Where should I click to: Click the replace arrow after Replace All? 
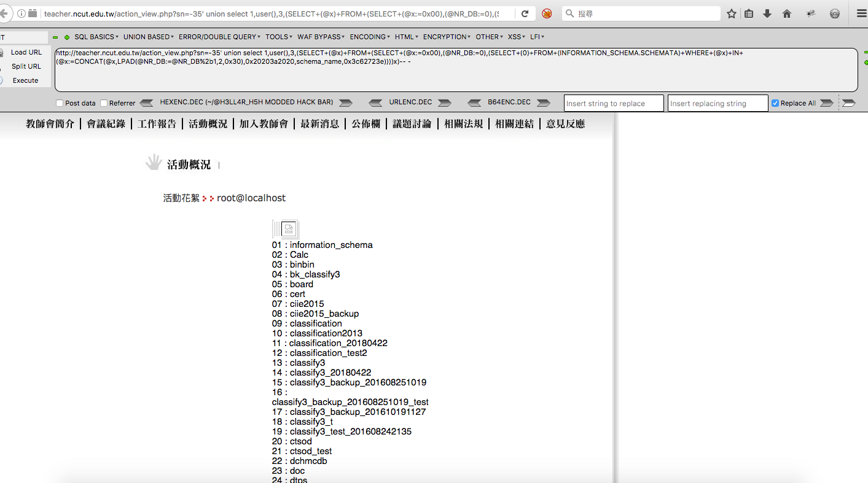(x=827, y=102)
